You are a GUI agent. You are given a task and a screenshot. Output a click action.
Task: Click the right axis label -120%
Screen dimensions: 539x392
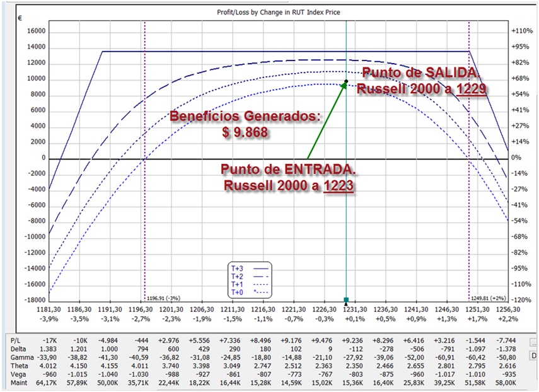[x=522, y=300]
